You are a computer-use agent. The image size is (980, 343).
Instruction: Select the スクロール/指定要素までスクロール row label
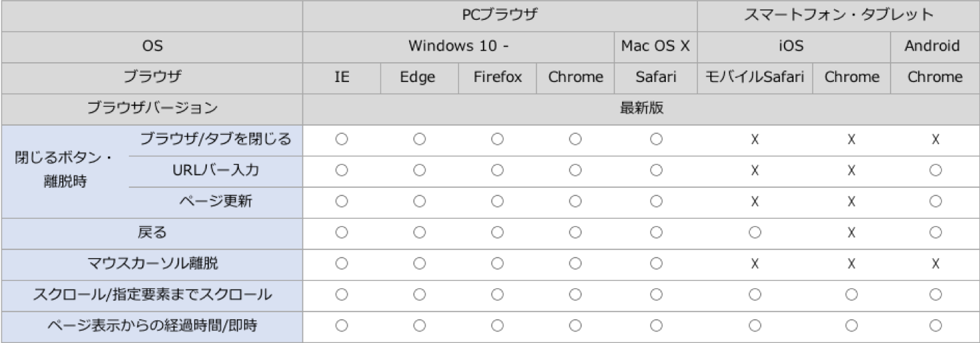coord(152,295)
